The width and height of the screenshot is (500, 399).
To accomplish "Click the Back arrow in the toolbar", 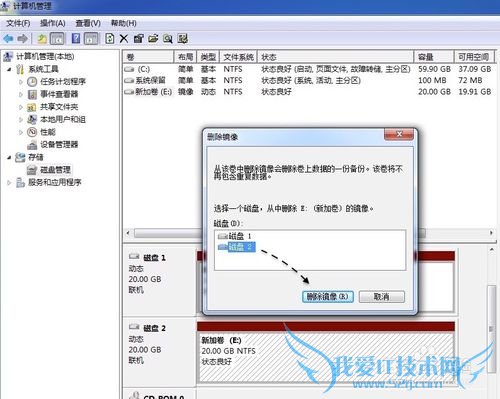I will point(8,39).
